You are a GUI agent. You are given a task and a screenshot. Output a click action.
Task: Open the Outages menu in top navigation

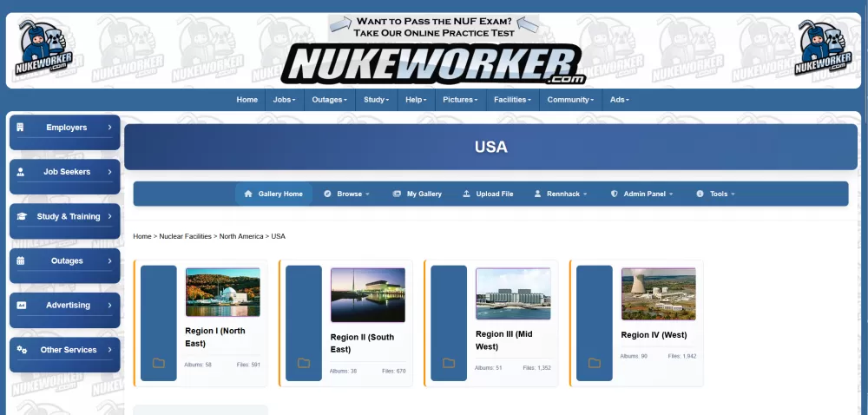click(x=329, y=100)
